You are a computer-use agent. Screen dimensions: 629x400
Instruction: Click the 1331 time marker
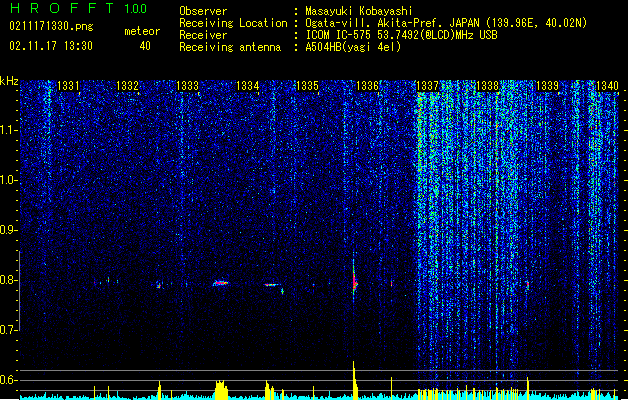tap(68, 86)
